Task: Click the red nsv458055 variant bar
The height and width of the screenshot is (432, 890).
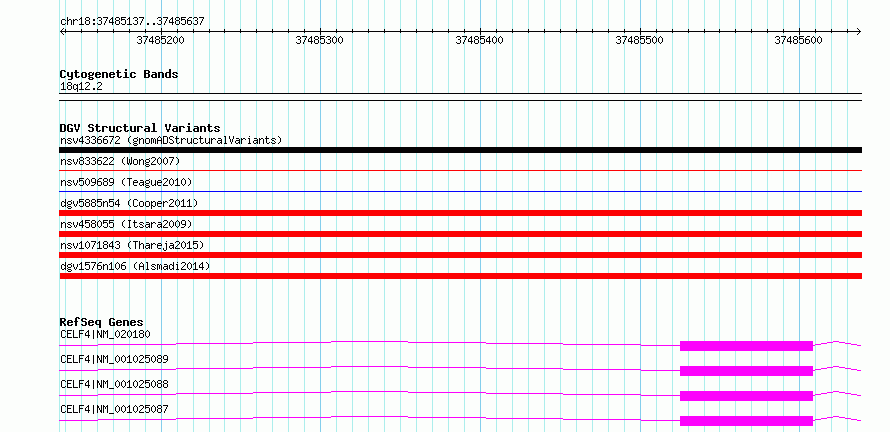Action: tap(460, 234)
